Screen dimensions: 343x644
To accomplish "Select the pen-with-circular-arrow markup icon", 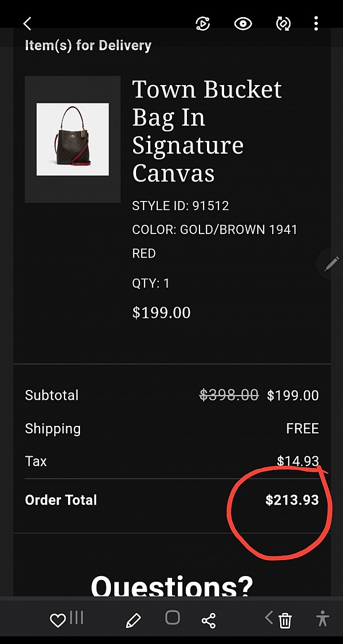I will (204, 23).
